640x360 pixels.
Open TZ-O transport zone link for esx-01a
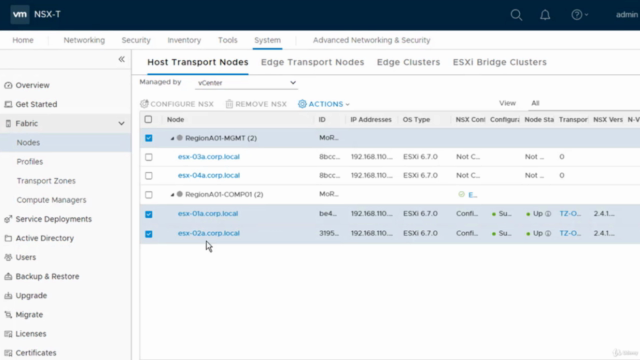[x=570, y=213]
